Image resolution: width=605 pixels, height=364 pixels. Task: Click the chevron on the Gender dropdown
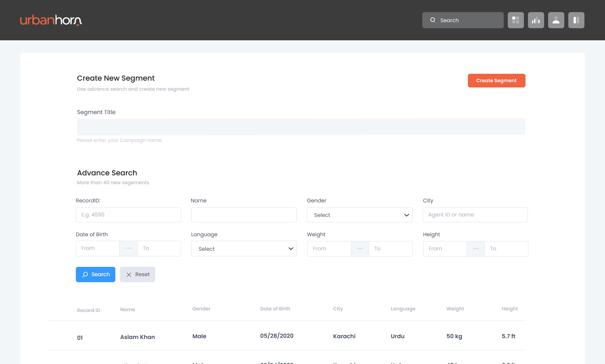tap(407, 215)
